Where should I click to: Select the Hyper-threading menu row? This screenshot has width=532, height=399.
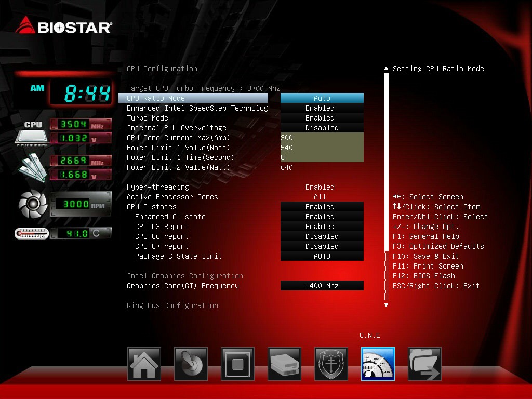241,187
